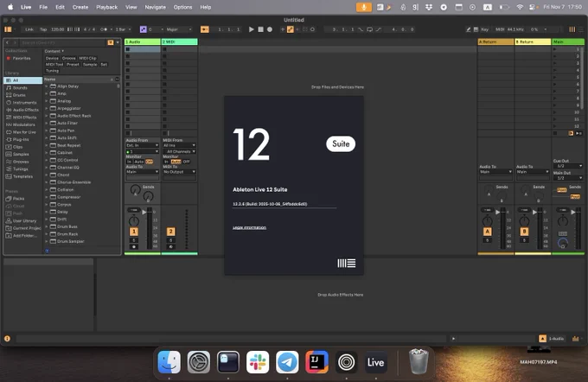Expand the Drum Rack folder

[47, 234]
